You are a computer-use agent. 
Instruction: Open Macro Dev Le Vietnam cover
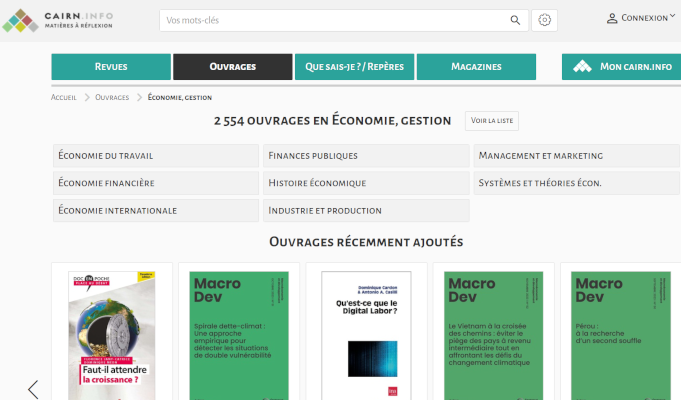[x=493, y=336]
